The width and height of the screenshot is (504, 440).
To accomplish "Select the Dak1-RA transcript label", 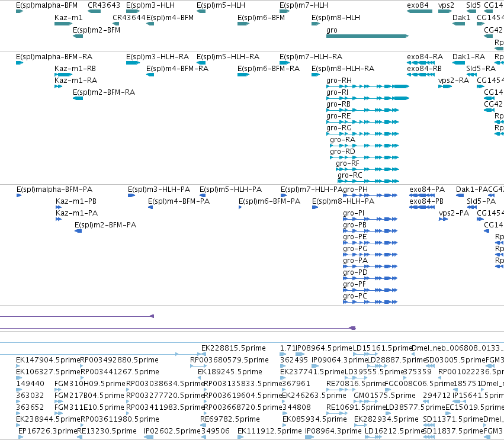I will (468, 57).
